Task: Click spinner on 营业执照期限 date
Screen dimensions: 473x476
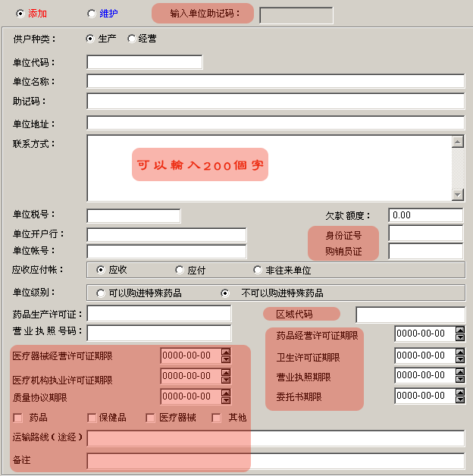Action: point(459,375)
